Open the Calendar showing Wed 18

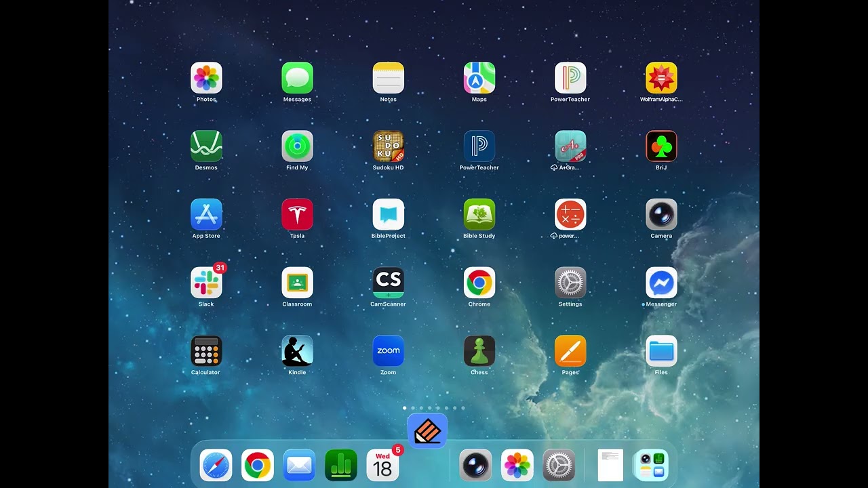(383, 466)
